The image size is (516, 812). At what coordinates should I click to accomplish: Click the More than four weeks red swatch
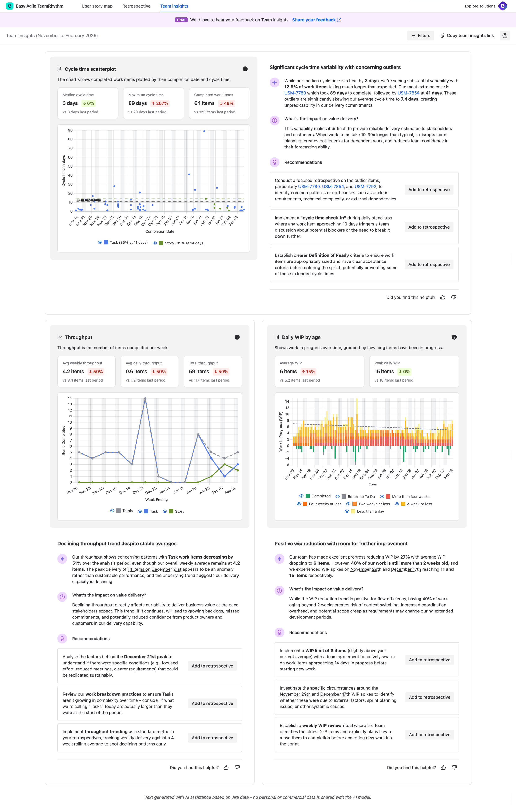click(388, 496)
